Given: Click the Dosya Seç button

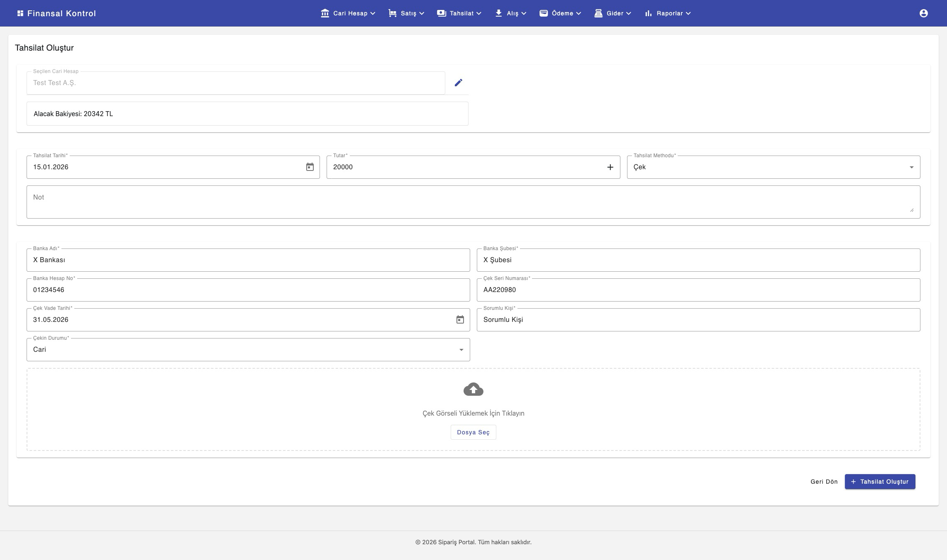Looking at the screenshot, I should pyautogui.click(x=473, y=432).
